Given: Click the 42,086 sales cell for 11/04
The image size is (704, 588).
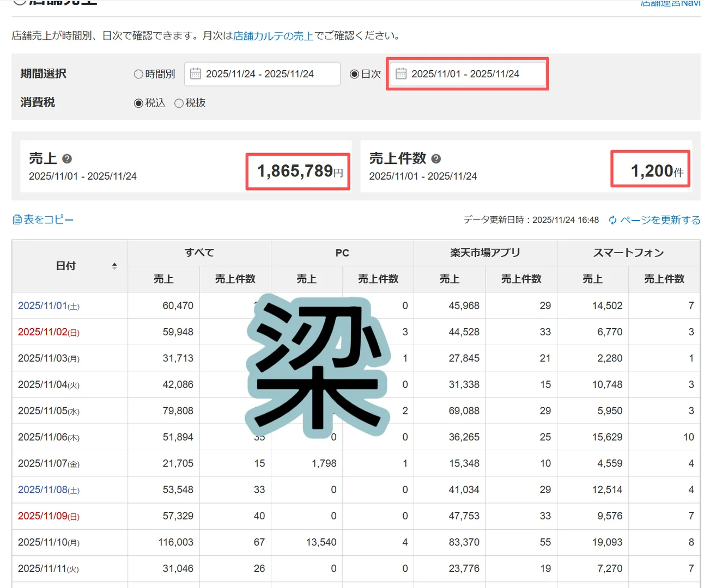Looking at the screenshot, I should (163, 384).
